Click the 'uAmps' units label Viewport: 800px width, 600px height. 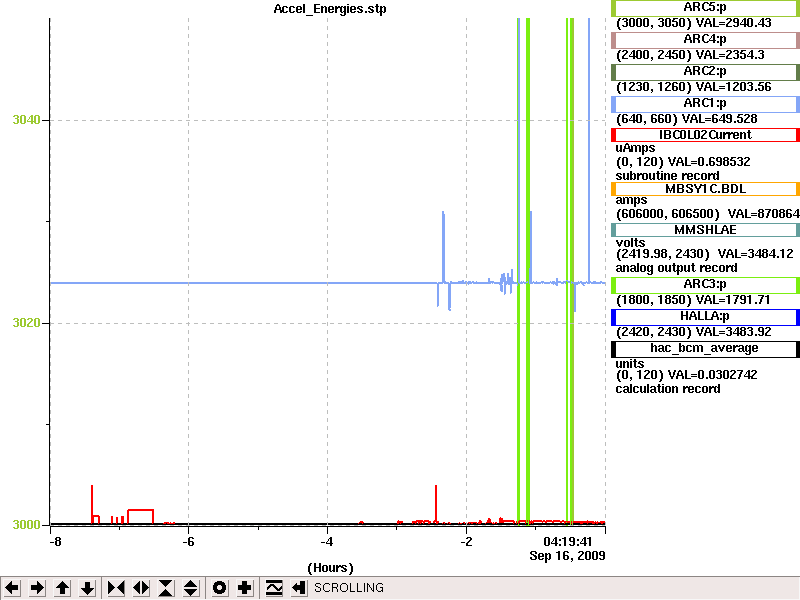tap(635, 148)
